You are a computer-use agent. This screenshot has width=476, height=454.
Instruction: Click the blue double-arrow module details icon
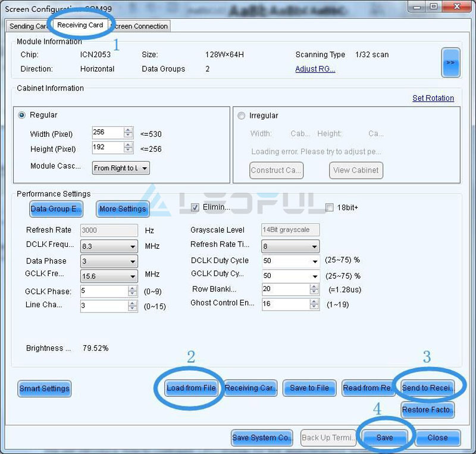[450, 62]
